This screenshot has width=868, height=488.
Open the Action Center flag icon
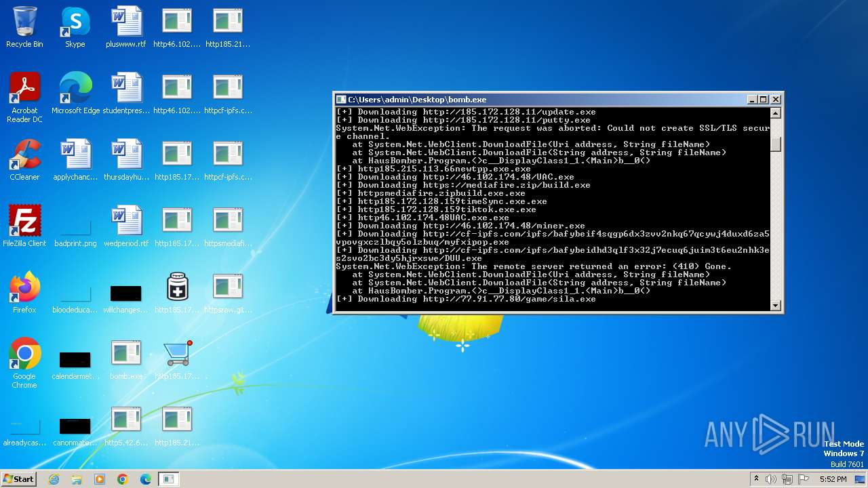click(x=804, y=479)
